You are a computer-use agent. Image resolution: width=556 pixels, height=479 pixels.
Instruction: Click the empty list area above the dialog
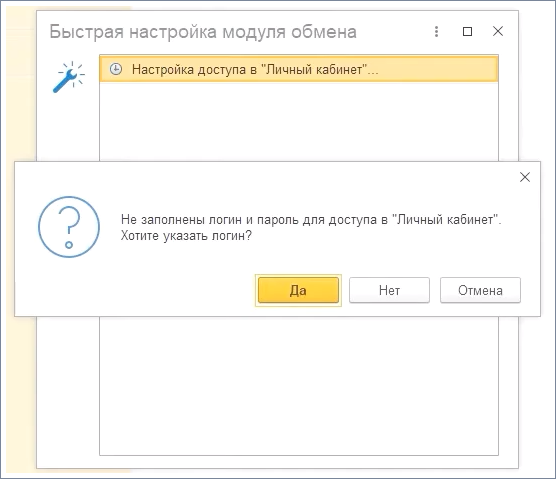tap(299, 121)
